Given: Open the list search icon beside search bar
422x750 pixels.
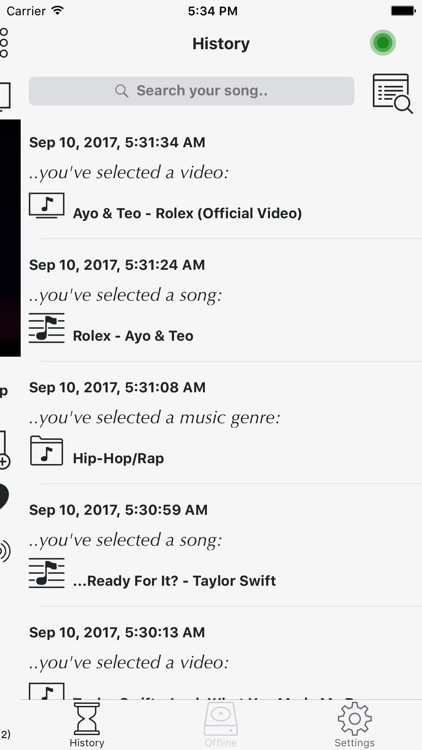Looking at the screenshot, I should [392, 93].
